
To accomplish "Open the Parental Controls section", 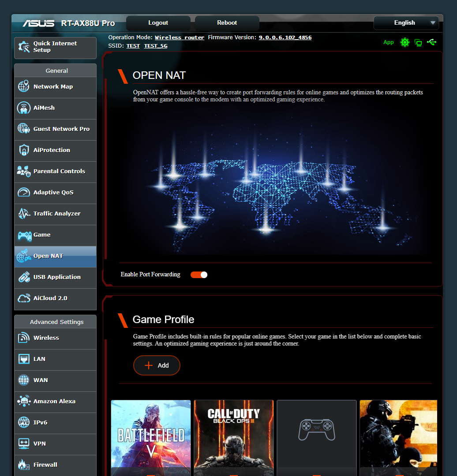I will (55, 172).
